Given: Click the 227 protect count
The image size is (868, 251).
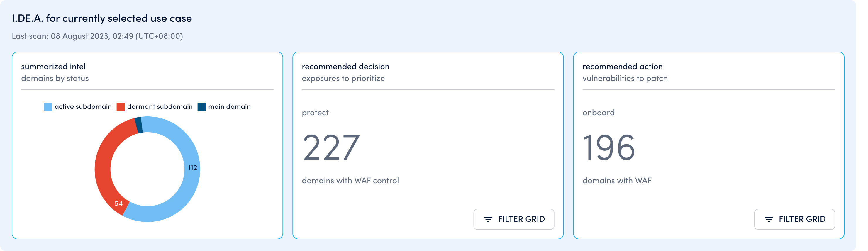Looking at the screenshot, I should tap(331, 147).
